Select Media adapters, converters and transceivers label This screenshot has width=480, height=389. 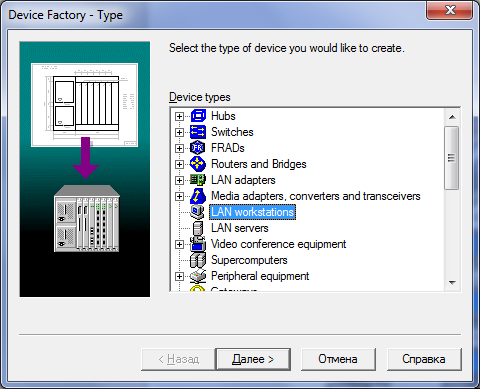click(x=316, y=196)
